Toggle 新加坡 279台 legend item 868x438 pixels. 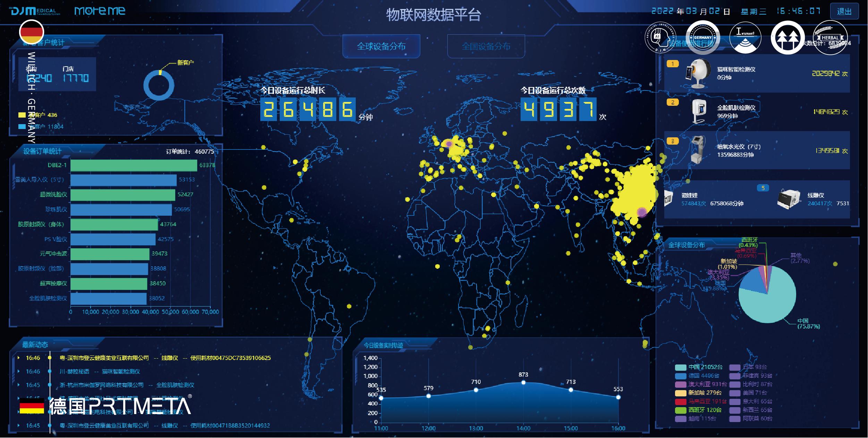pyautogui.click(x=699, y=393)
